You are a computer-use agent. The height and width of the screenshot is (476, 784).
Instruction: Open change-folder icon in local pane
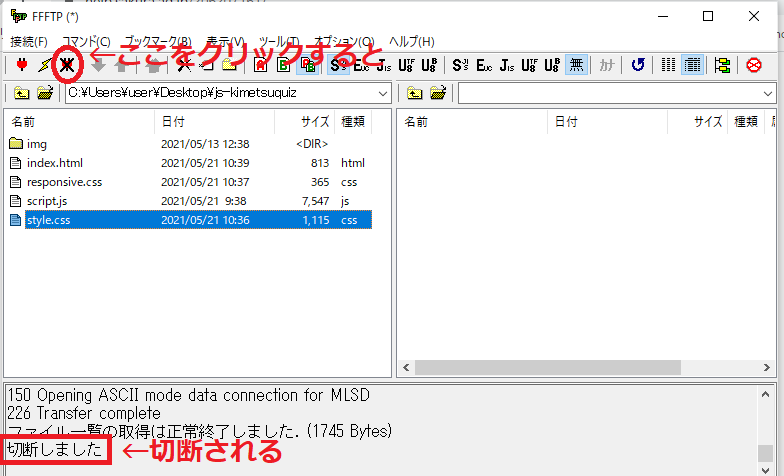click(x=45, y=93)
